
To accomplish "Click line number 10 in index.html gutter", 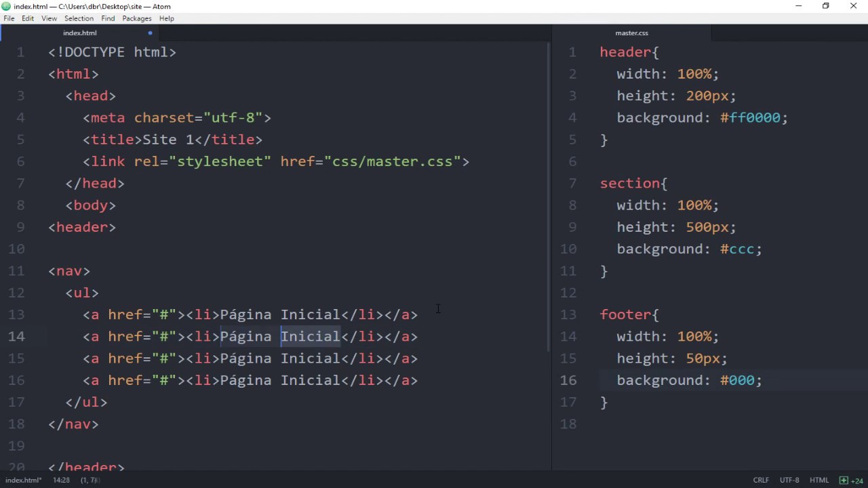I will pyautogui.click(x=17, y=249).
